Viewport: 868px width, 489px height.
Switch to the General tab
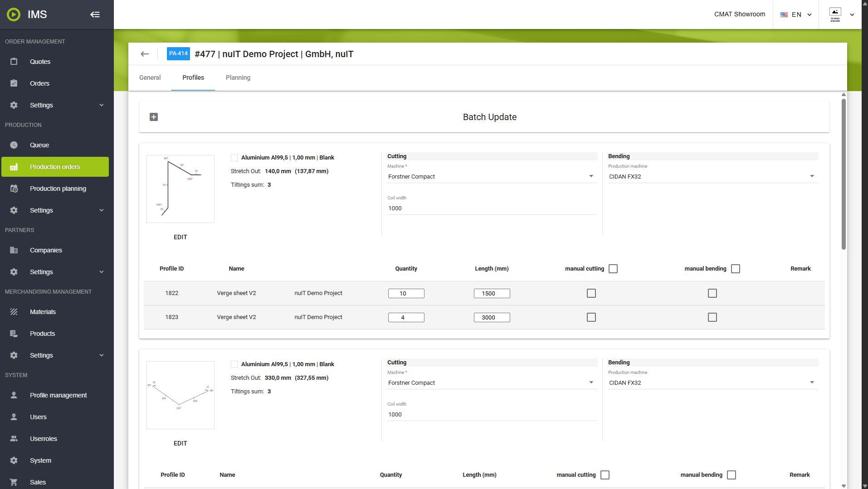[x=150, y=77]
